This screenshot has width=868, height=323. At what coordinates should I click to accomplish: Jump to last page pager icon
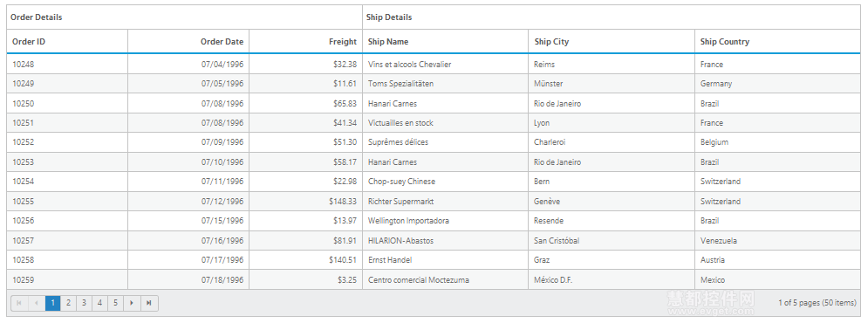tap(149, 303)
